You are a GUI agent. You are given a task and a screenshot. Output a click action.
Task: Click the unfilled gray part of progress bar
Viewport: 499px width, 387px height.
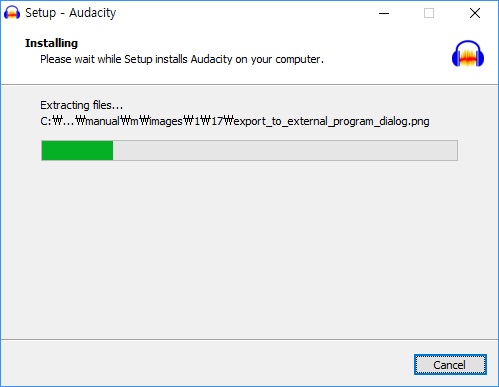(x=285, y=151)
